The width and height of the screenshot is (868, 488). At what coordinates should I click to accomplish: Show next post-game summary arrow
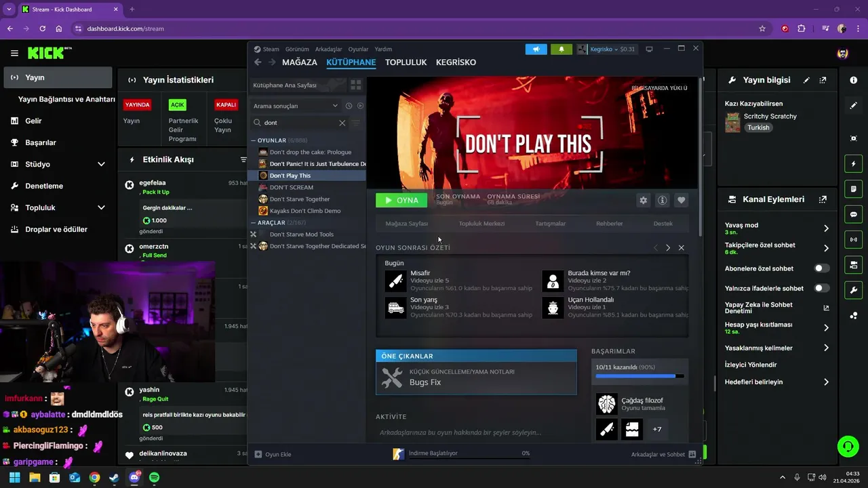click(668, 248)
